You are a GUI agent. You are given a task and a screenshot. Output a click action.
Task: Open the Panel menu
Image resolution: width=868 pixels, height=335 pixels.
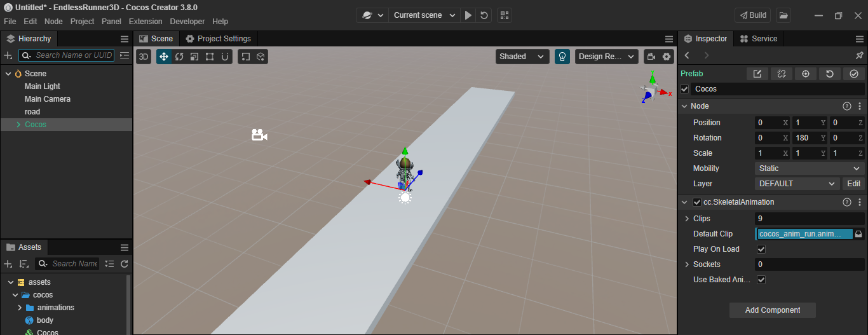click(x=111, y=22)
